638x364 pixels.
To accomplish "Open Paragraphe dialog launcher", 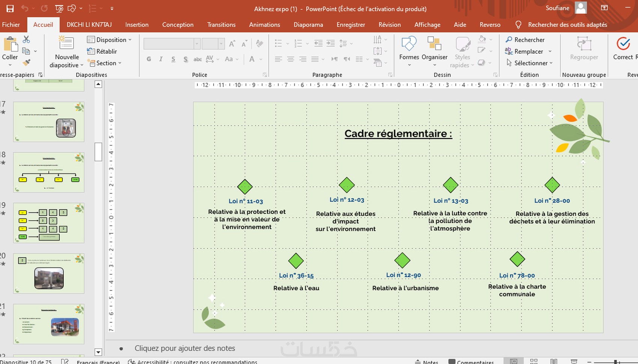I will tap(390, 75).
